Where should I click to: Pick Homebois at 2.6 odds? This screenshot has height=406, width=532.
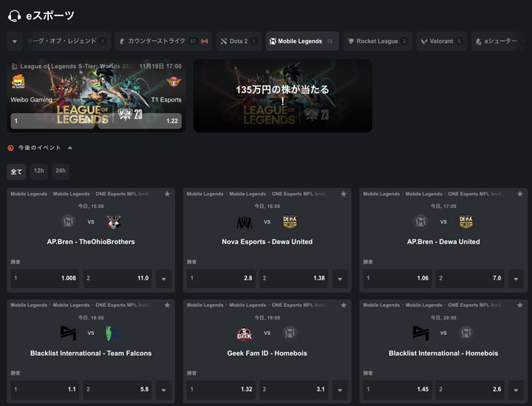coord(470,390)
